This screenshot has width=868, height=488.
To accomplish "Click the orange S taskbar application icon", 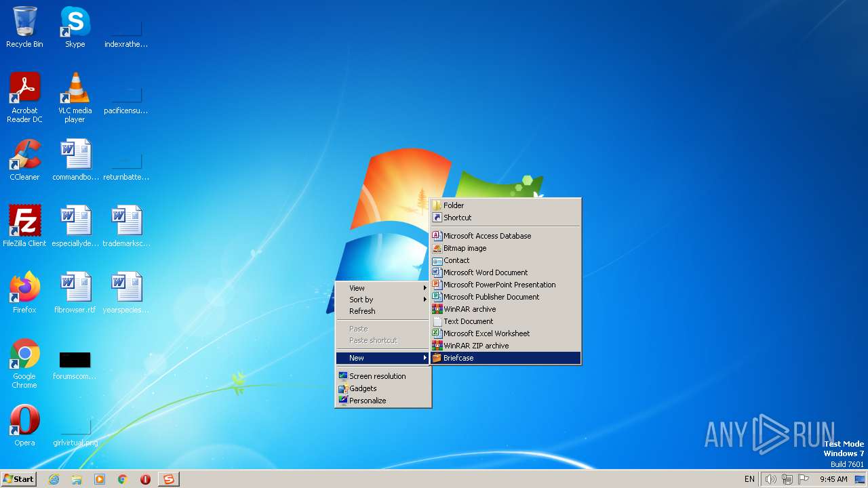I will point(168,479).
